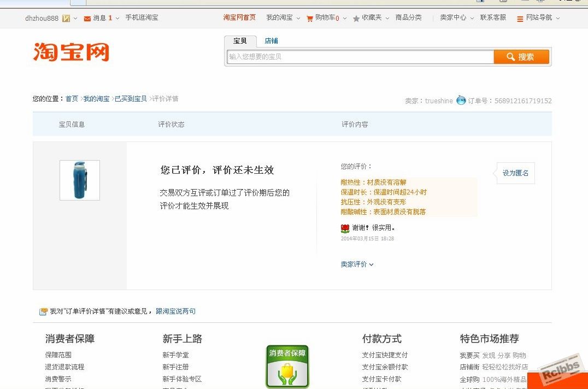
Task: Expand the 消息 dropdown arrow
Action: coord(117,18)
